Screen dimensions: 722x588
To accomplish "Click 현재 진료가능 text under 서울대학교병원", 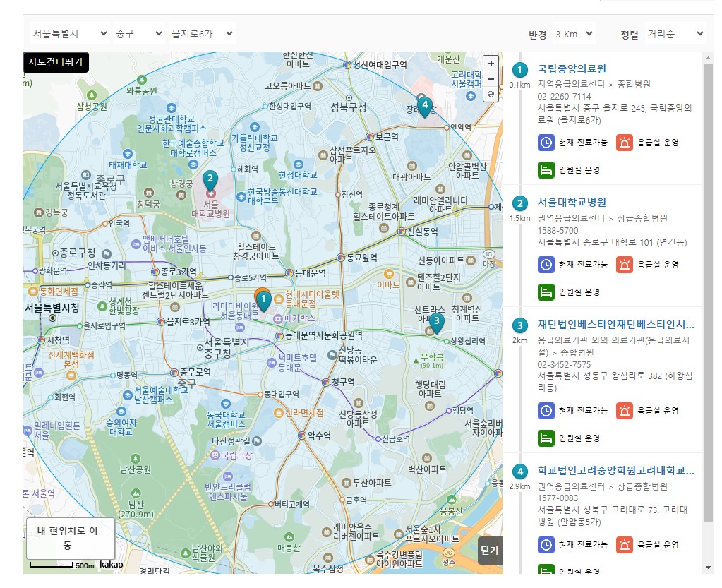I will (x=583, y=265).
